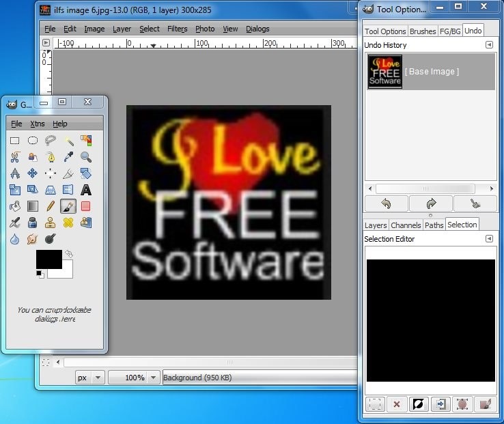The height and width of the screenshot is (424, 504).
Task: Open the Undo History tab menu arrow
Action: (489, 44)
